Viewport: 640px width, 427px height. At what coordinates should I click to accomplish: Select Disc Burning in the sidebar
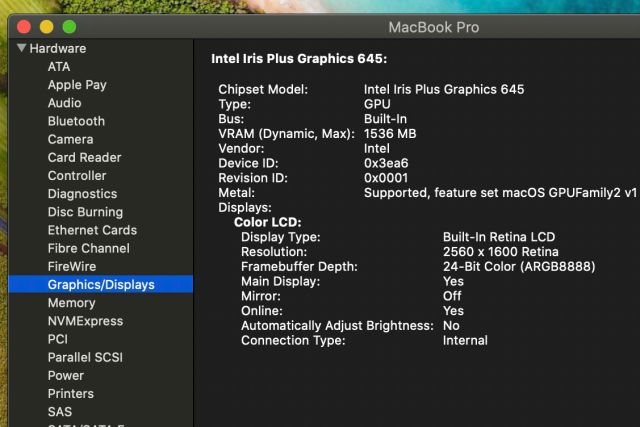85,212
